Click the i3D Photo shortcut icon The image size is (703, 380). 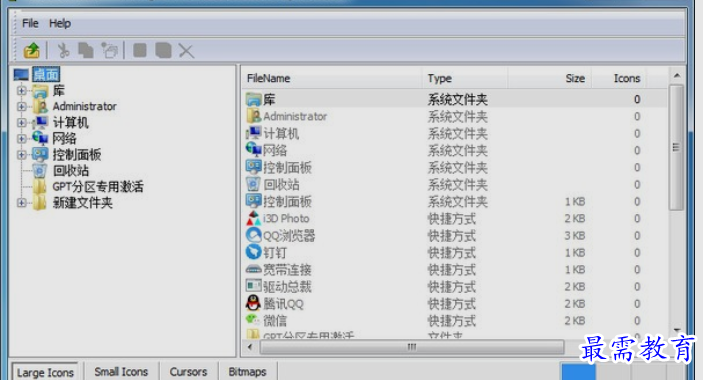[253, 218]
